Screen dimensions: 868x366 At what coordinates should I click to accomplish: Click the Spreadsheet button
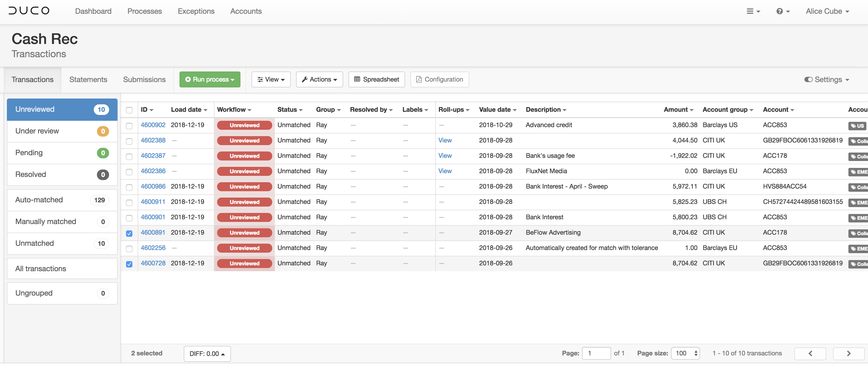(x=376, y=79)
